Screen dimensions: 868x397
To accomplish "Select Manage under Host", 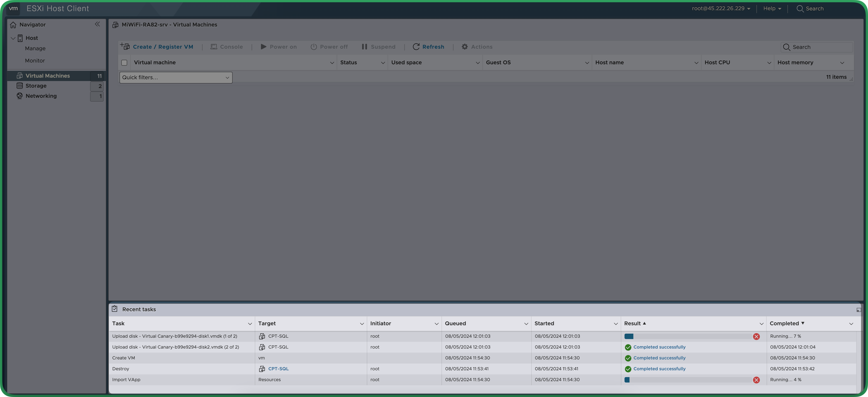I will point(35,48).
